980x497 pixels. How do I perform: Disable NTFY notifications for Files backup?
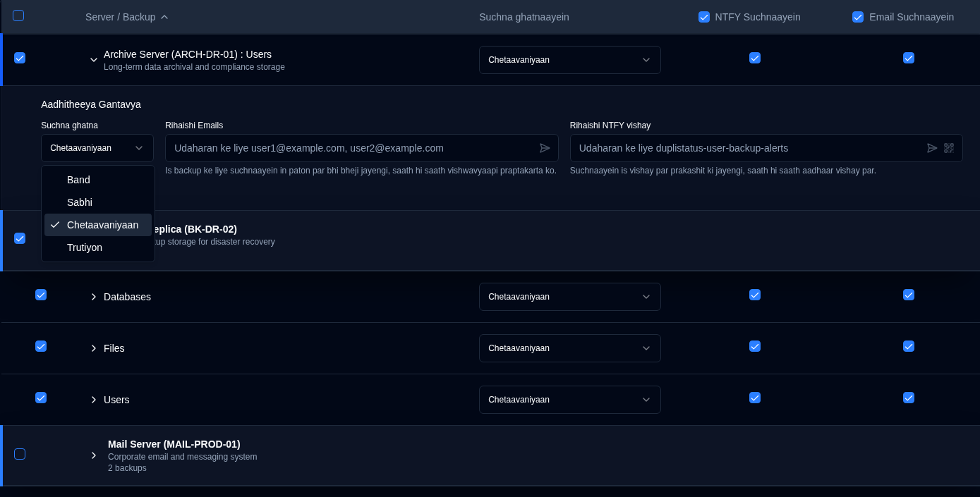pos(755,346)
